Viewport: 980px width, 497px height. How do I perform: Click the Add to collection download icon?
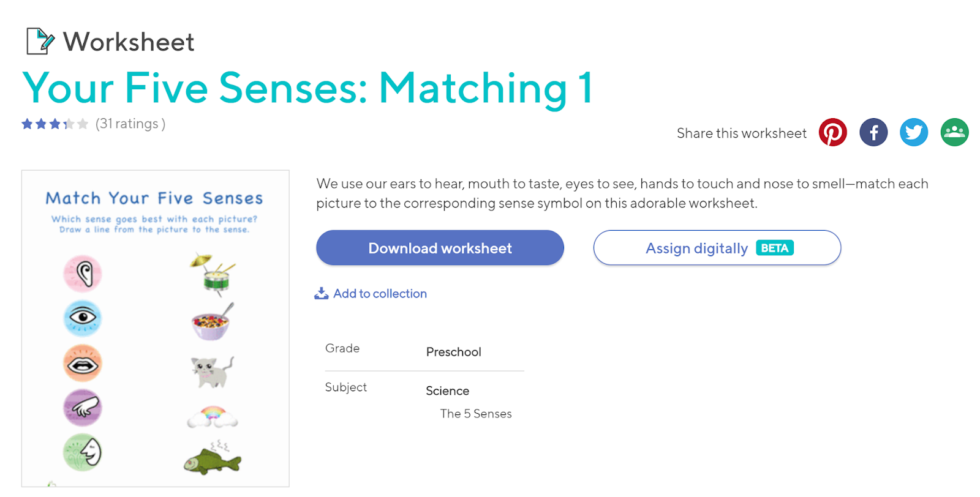[x=321, y=294]
